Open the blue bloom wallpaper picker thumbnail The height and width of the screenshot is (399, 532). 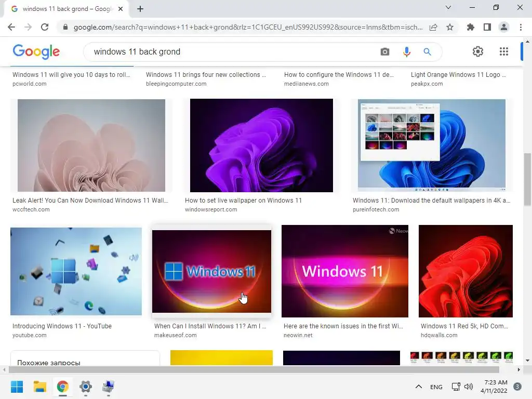[432, 145]
